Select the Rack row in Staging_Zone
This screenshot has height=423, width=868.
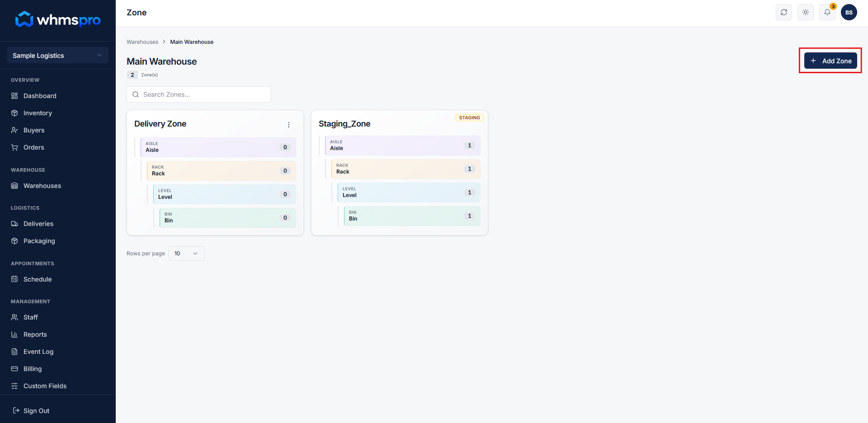(x=406, y=169)
